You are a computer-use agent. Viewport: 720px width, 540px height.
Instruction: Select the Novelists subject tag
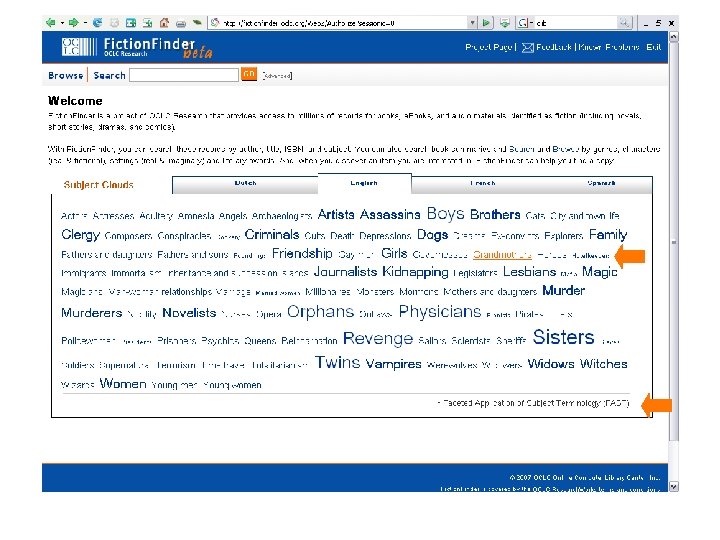coord(189,313)
